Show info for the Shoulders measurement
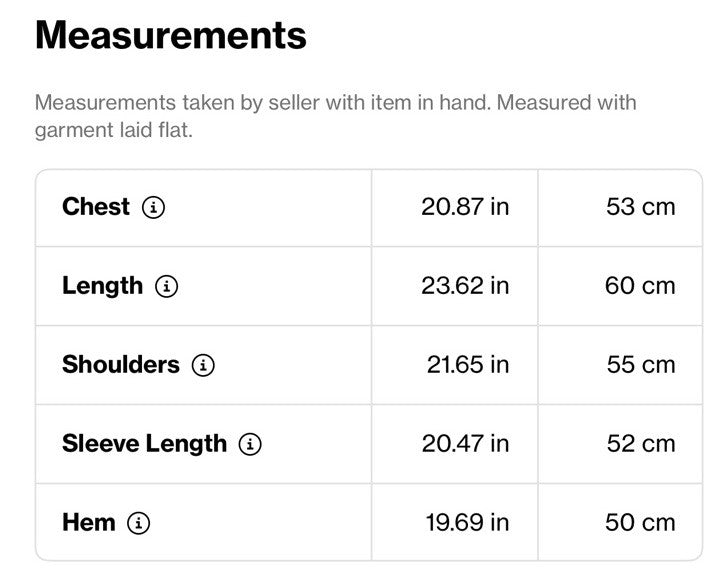Viewport: 711px width, 573px height. click(203, 365)
